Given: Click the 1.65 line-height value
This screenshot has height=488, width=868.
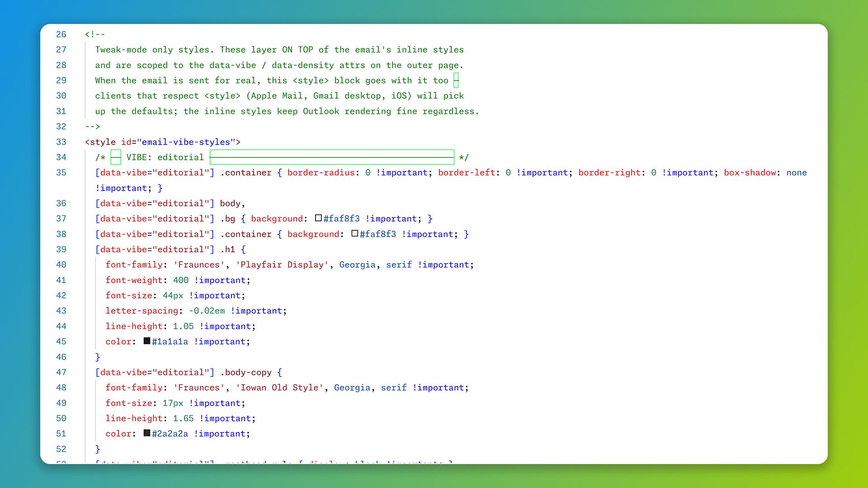Looking at the screenshot, I should point(183,418).
